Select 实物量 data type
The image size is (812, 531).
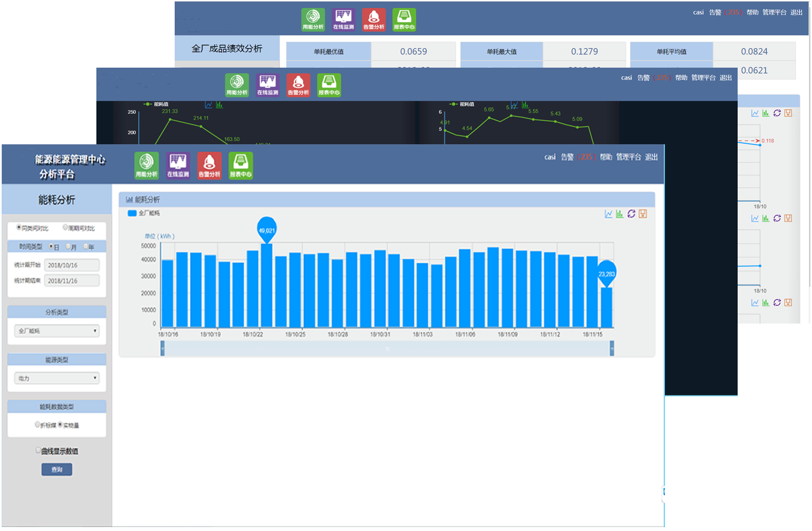tap(60, 425)
